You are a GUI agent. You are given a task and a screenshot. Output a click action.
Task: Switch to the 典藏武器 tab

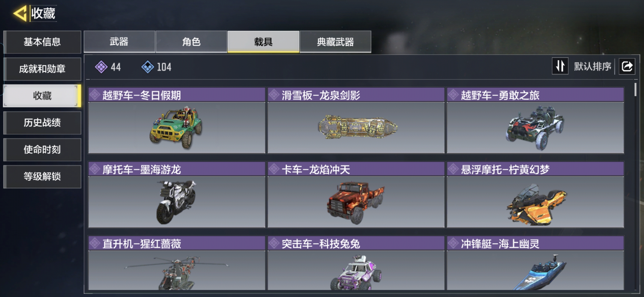335,42
